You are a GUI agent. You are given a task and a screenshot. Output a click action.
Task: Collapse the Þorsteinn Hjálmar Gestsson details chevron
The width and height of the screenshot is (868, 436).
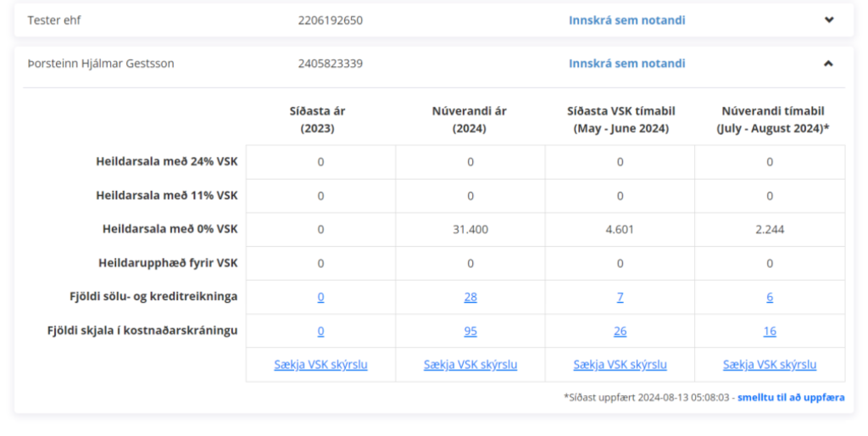(829, 64)
